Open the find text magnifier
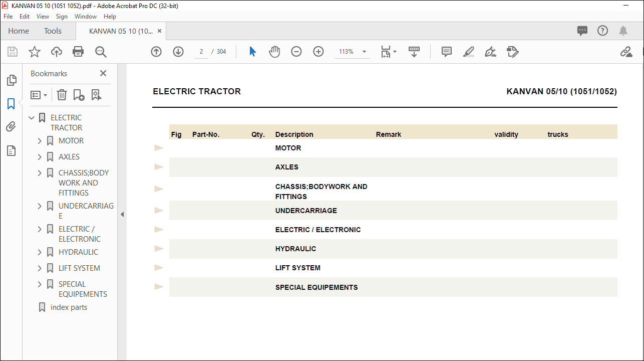 101,52
